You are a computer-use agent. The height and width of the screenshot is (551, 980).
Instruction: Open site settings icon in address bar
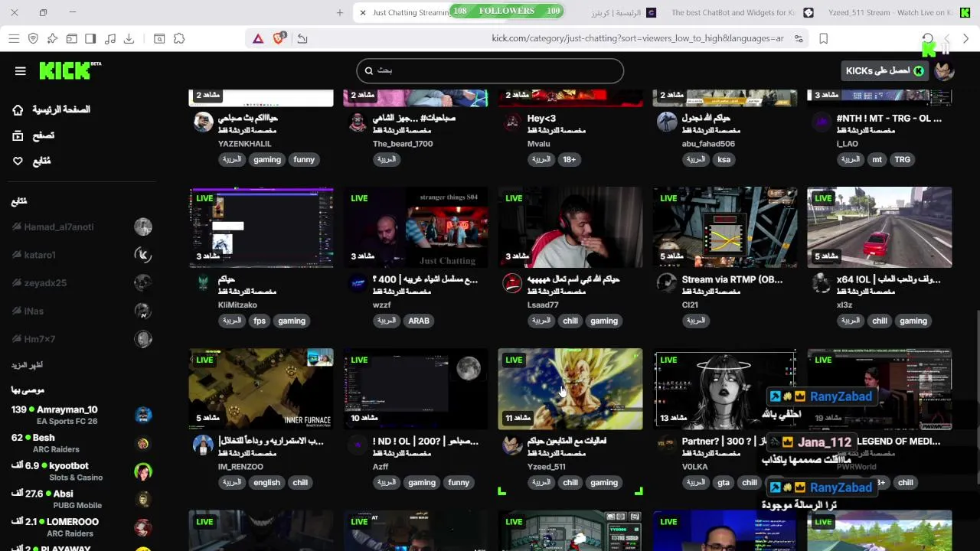[x=799, y=38]
